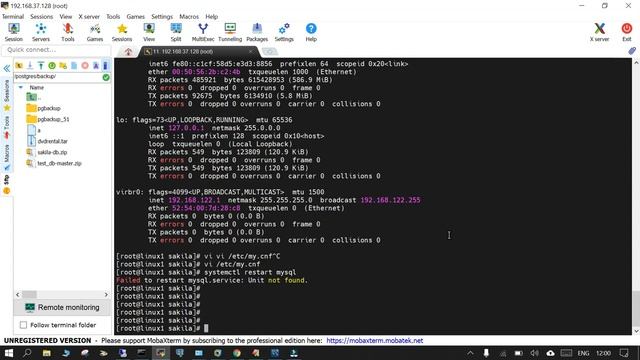Click the SFTP upload arrow icon
640x360 pixels.
(41, 65)
